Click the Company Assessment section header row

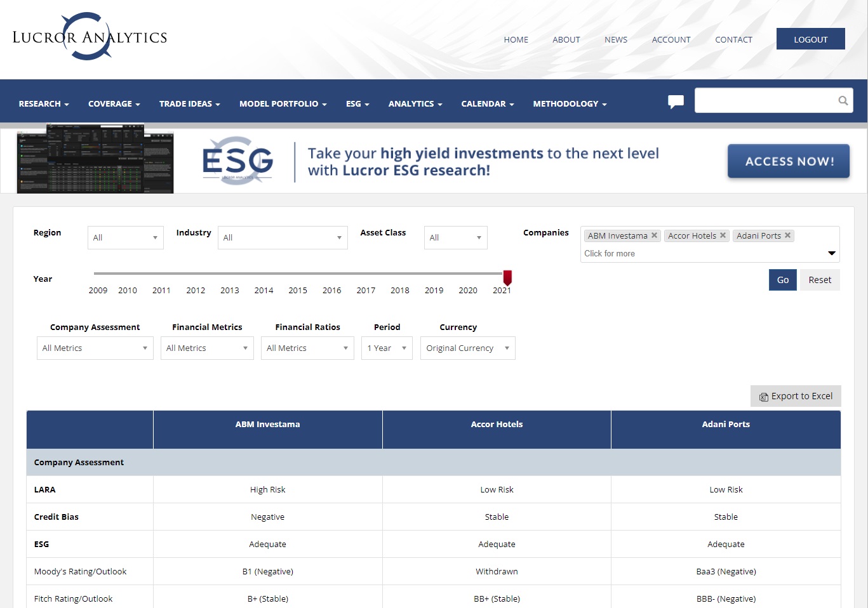click(x=434, y=462)
